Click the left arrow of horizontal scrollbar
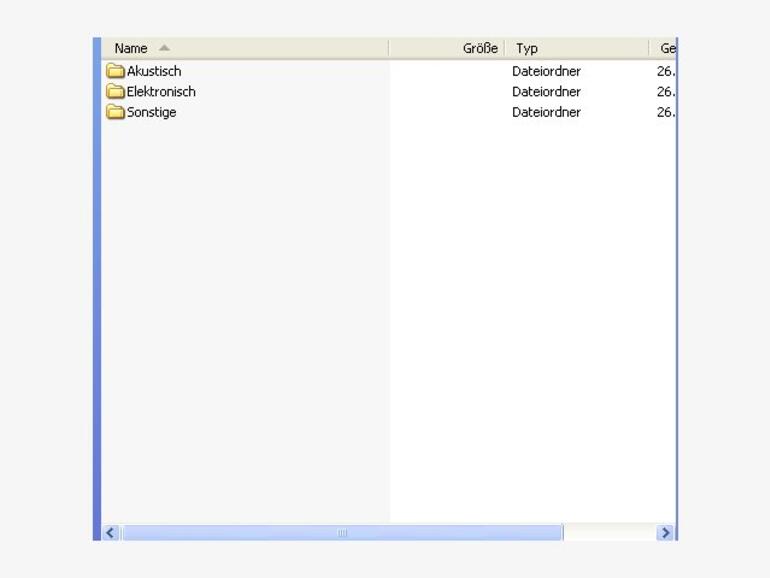Viewport: 770px width, 578px height. tap(110, 533)
